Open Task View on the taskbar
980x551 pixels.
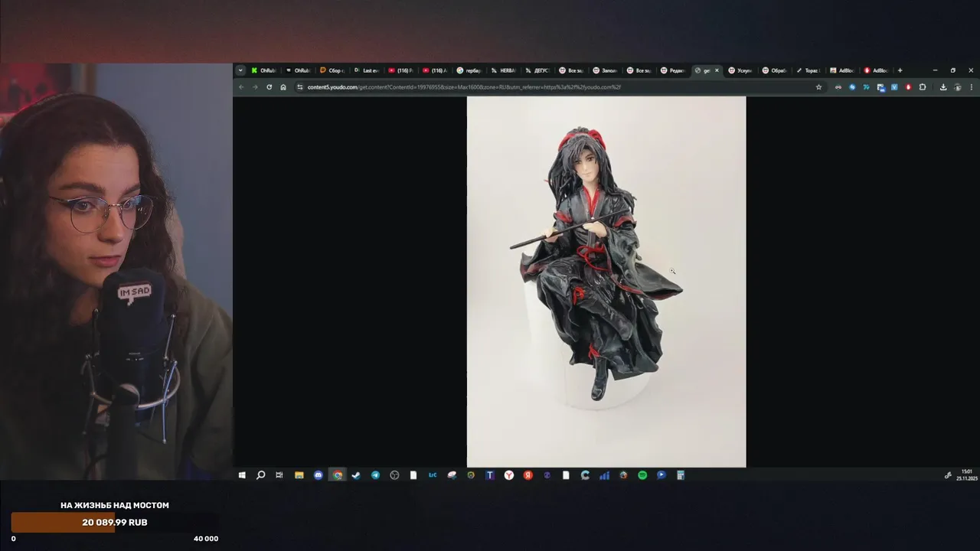click(279, 475)
